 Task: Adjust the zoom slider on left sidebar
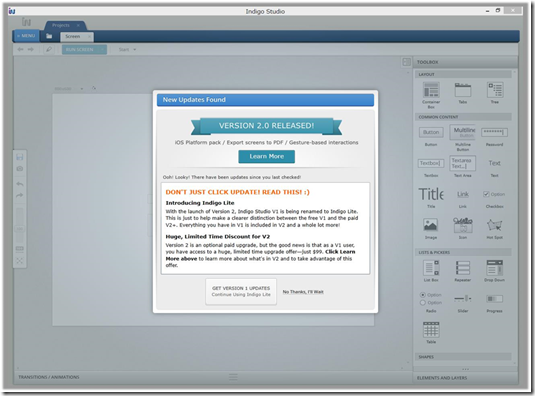click(x=20, y=229)
